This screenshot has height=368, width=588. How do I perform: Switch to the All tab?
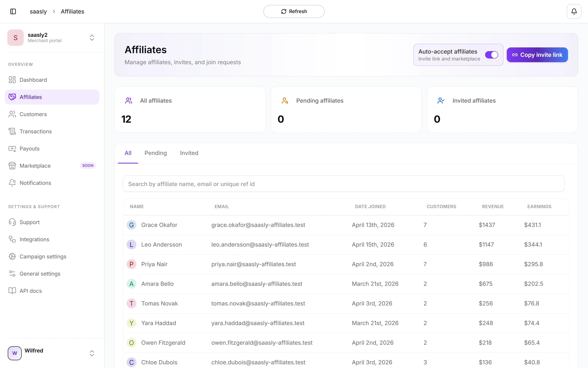tap(128, 153)
